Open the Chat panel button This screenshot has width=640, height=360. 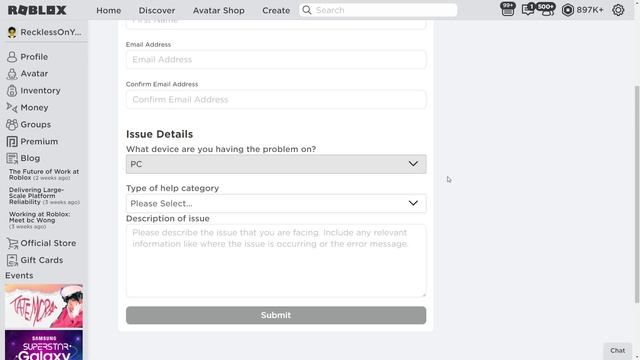(618, 351)
